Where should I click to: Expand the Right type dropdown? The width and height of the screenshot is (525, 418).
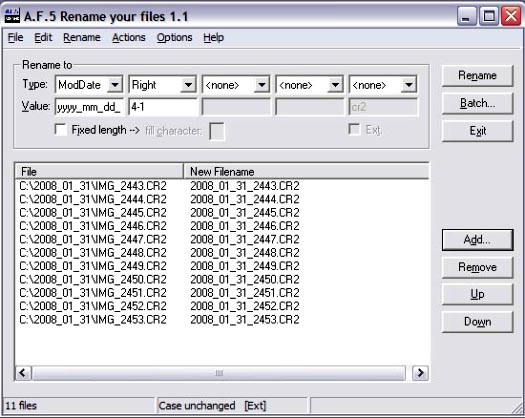pos(189,85)
